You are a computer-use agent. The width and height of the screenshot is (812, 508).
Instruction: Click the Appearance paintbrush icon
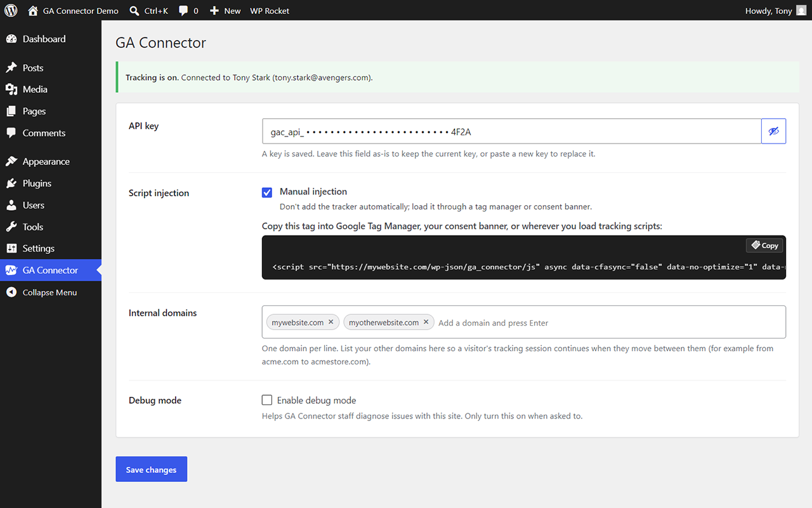pyautogui.click(x=11, y=161)
